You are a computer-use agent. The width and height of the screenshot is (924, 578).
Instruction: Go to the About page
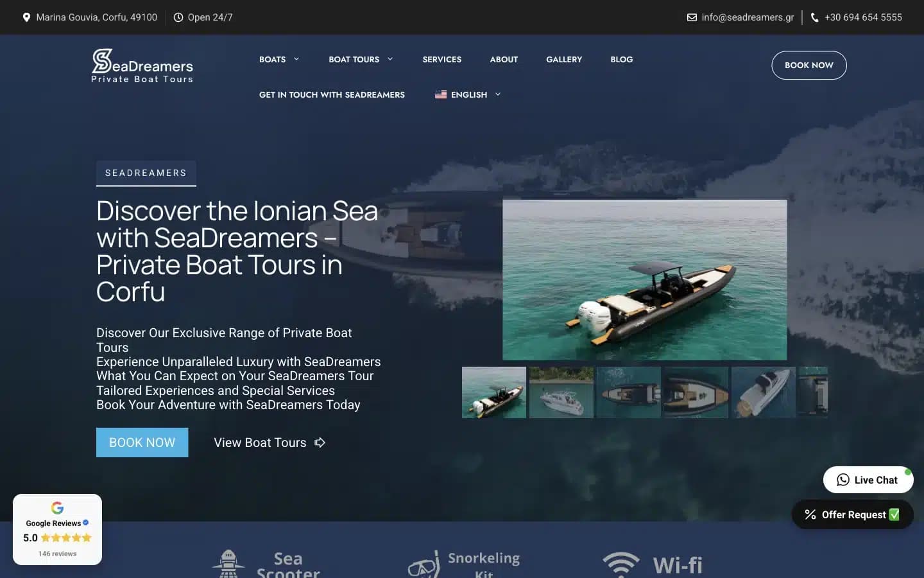(504, 59)
